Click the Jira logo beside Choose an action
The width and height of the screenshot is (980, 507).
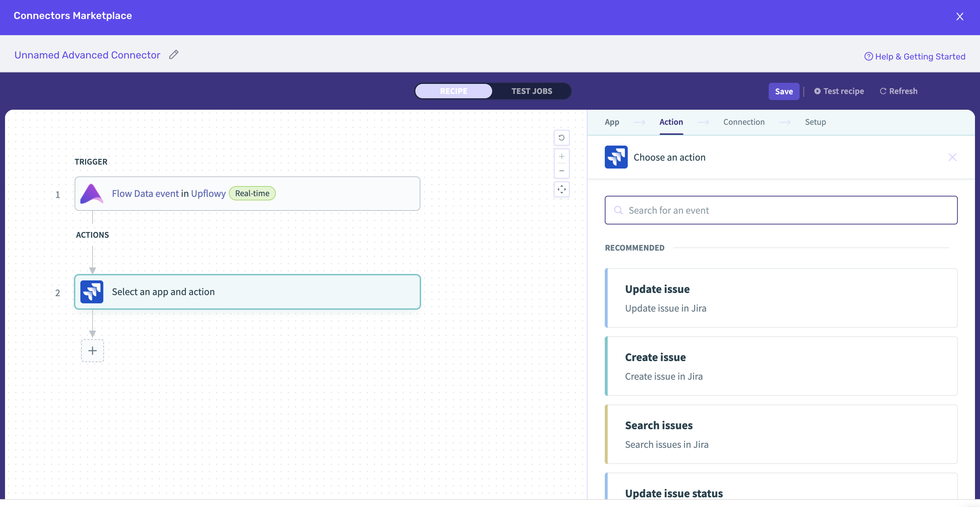pyautogui.click(x=616, y=157)
